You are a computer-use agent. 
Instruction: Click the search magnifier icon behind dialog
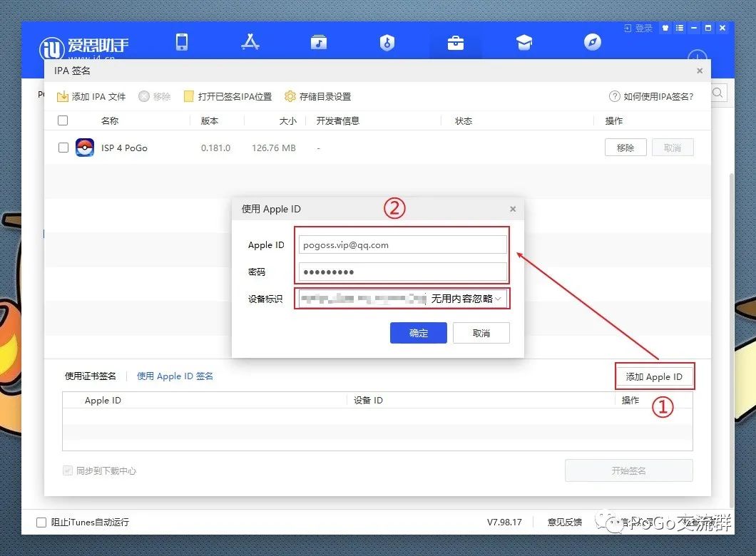pyautogui.click(x=717, y=93)
